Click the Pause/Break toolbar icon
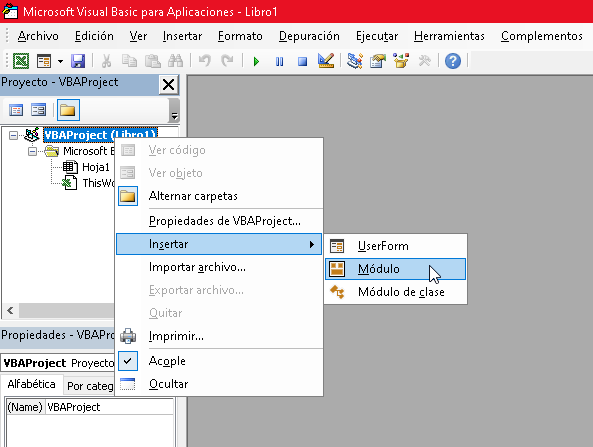The height and width of the screenshot is (447, 593). tap(279, 61)
